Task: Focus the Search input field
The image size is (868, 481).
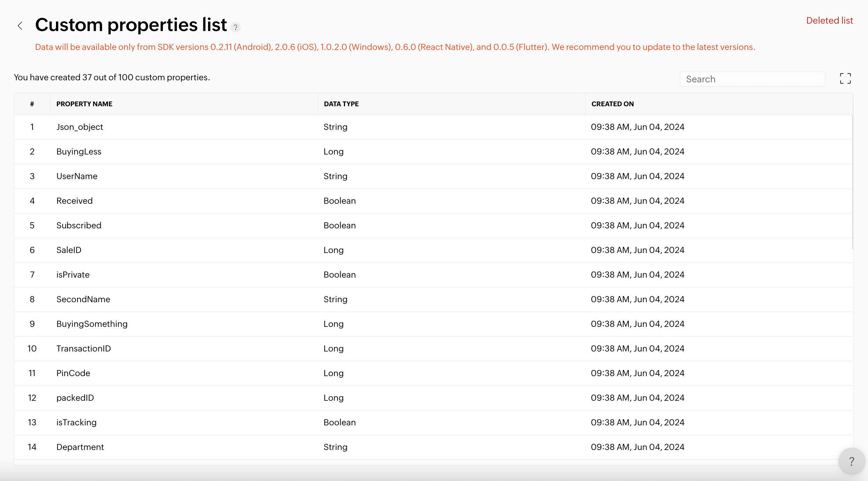Action: pos(752,79)
